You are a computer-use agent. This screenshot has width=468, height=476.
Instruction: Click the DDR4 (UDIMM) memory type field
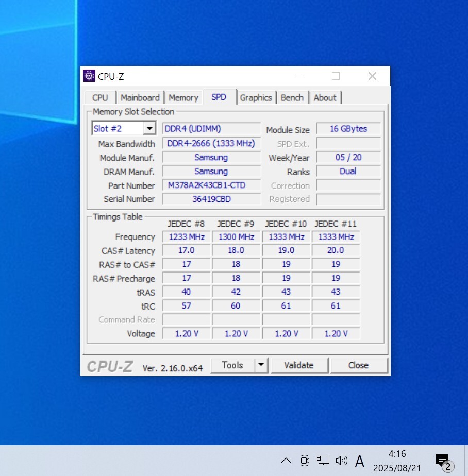[x=211, y=129]
